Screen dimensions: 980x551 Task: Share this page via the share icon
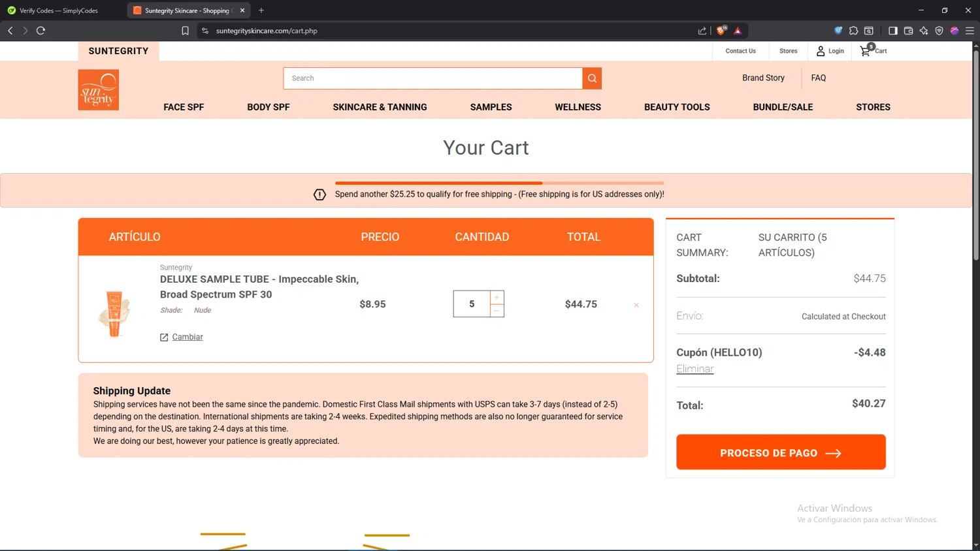point(702,31)
